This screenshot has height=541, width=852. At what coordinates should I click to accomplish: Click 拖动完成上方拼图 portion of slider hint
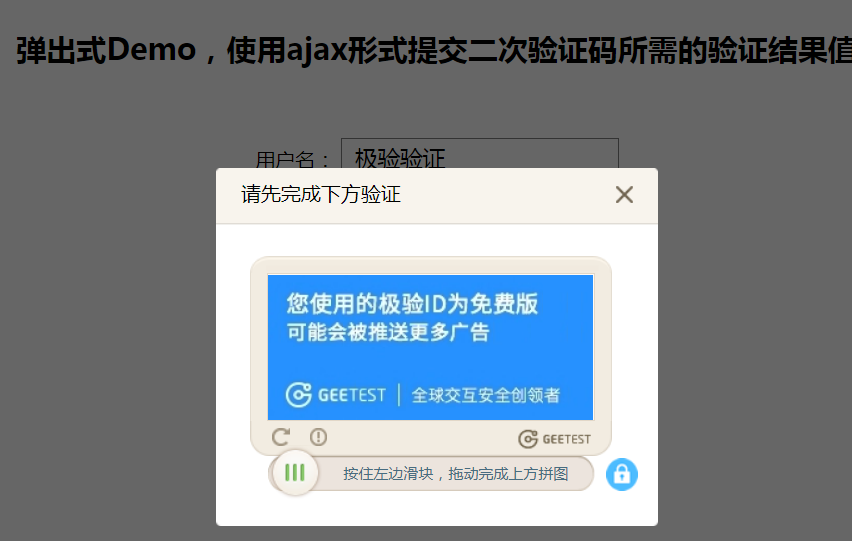click(508, 474)
